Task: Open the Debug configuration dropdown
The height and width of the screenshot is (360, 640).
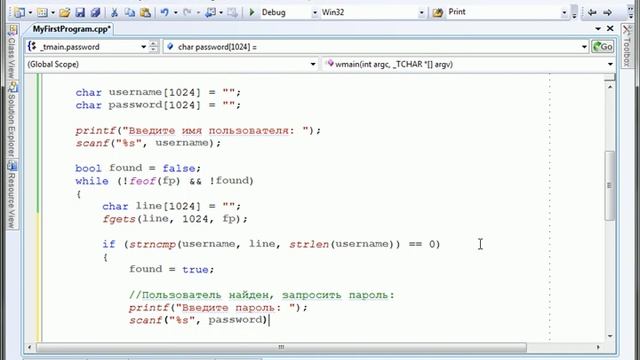Action: pyautogui.click(x=315, y=13)
